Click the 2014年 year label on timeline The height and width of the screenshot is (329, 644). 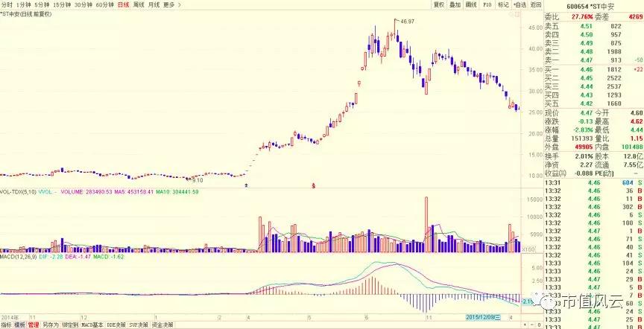(8, 317)
